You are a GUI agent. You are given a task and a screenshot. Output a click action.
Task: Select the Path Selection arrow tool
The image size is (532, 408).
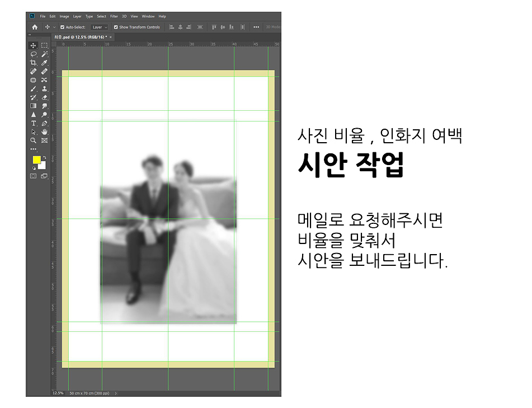[x=33, y=132]
